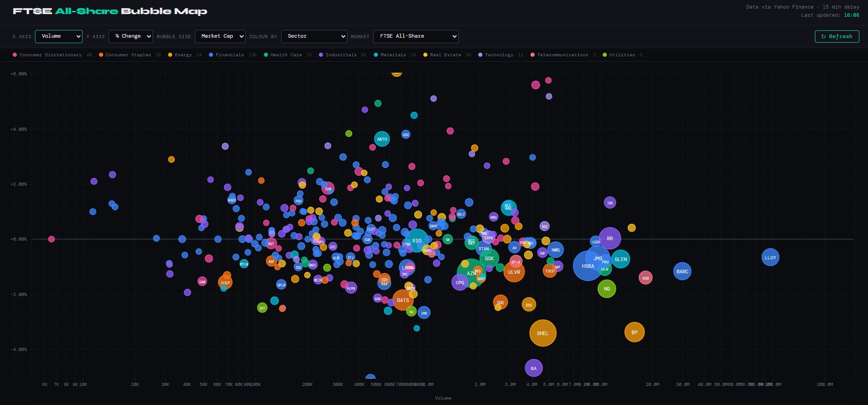
Task: Select the GAW bubble
Action: pyautogui.click(x=202, y=282)
